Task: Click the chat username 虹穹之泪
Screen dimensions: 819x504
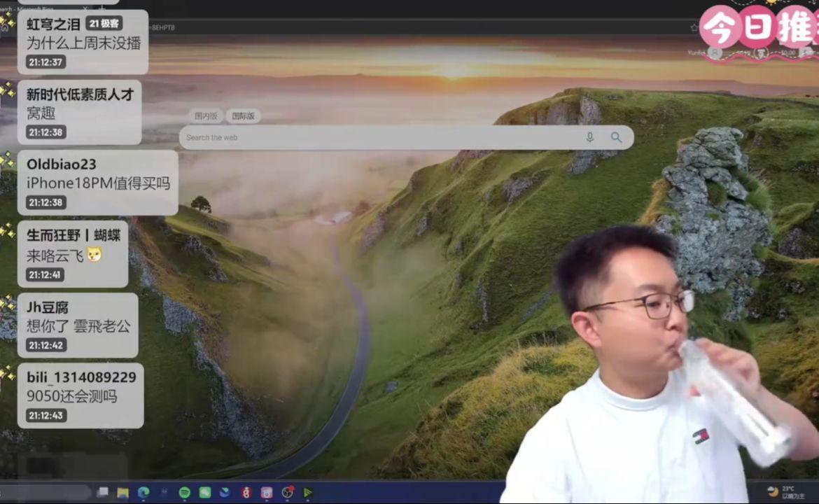Action: tap(53, 24)
